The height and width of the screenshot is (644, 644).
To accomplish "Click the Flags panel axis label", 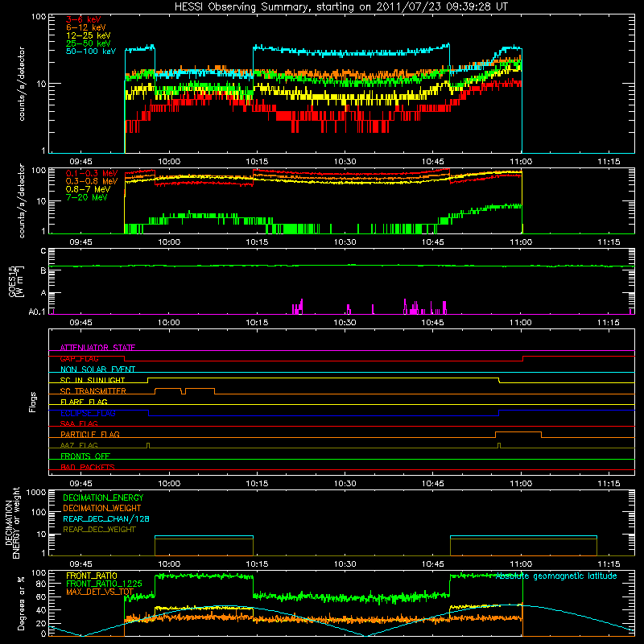I will tap(33, 402).
